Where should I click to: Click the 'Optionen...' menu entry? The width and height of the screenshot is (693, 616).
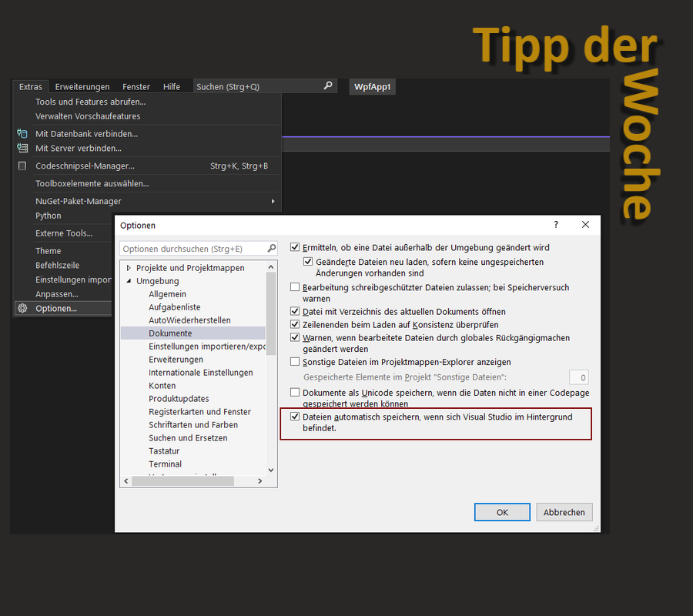[64, 309]
